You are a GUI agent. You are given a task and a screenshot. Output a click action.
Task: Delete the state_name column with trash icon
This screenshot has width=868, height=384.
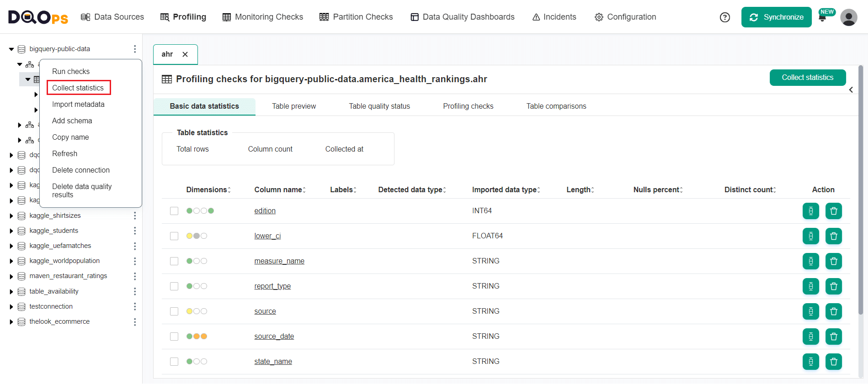tap(833, 362)
